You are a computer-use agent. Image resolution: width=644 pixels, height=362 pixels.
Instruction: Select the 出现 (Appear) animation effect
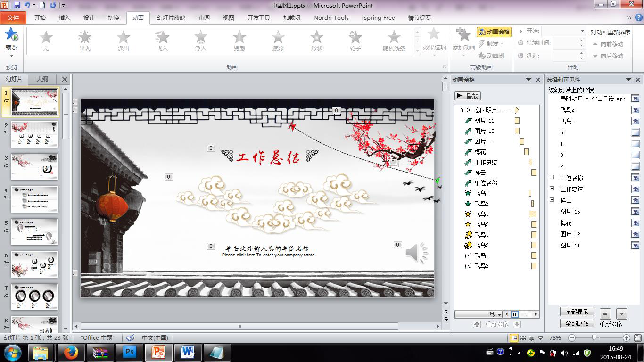pyautogui.click(x=85, y=41)
